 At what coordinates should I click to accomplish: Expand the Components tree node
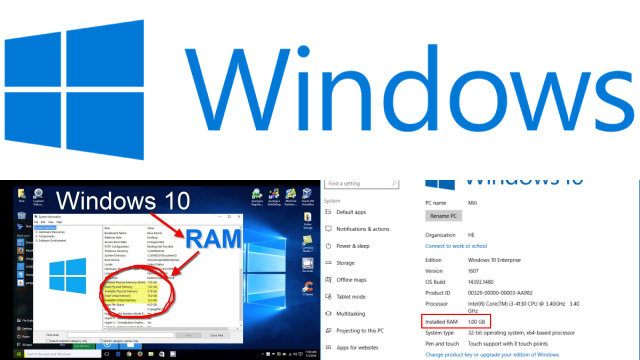(x=37, y=236)
